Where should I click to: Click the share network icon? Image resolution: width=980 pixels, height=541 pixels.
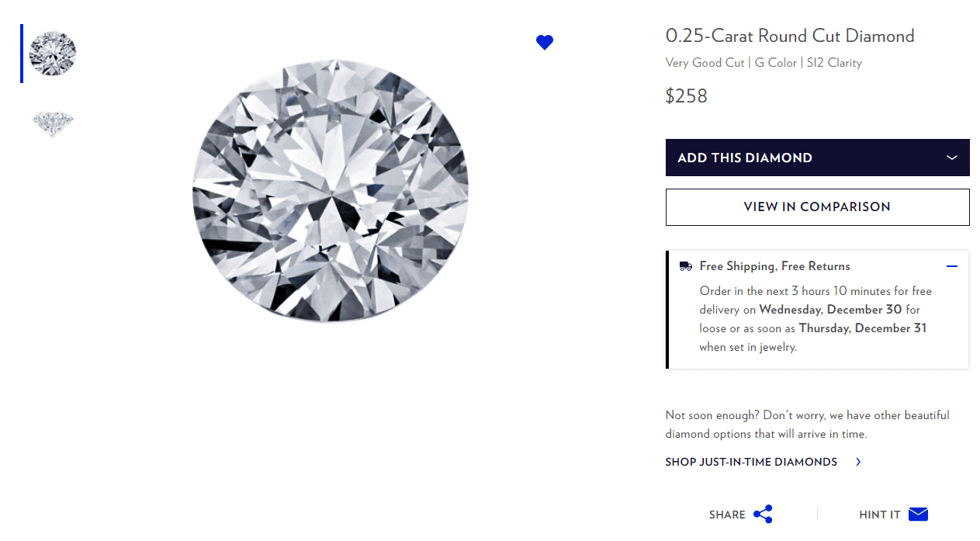click(x=763, y=514)
